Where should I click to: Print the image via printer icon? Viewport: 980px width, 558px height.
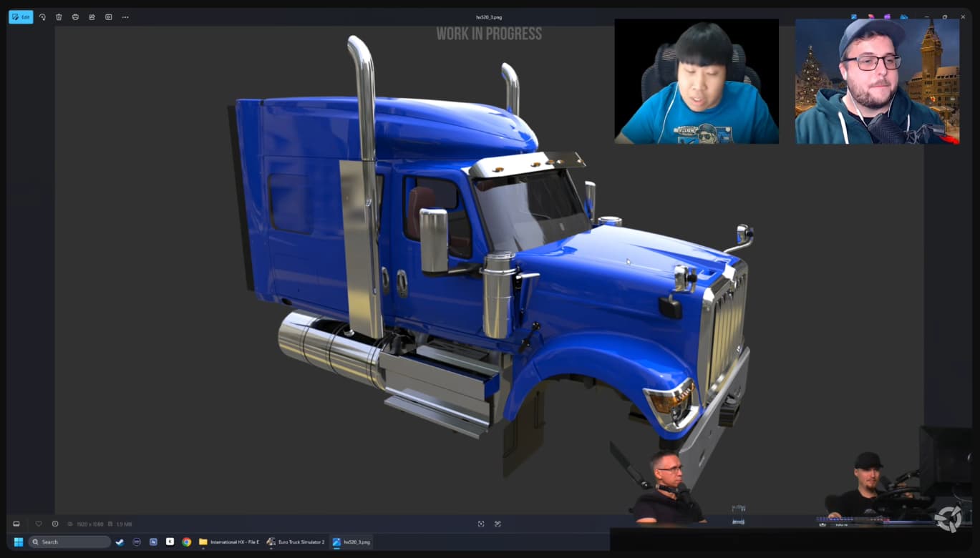[x=75, y=17]
